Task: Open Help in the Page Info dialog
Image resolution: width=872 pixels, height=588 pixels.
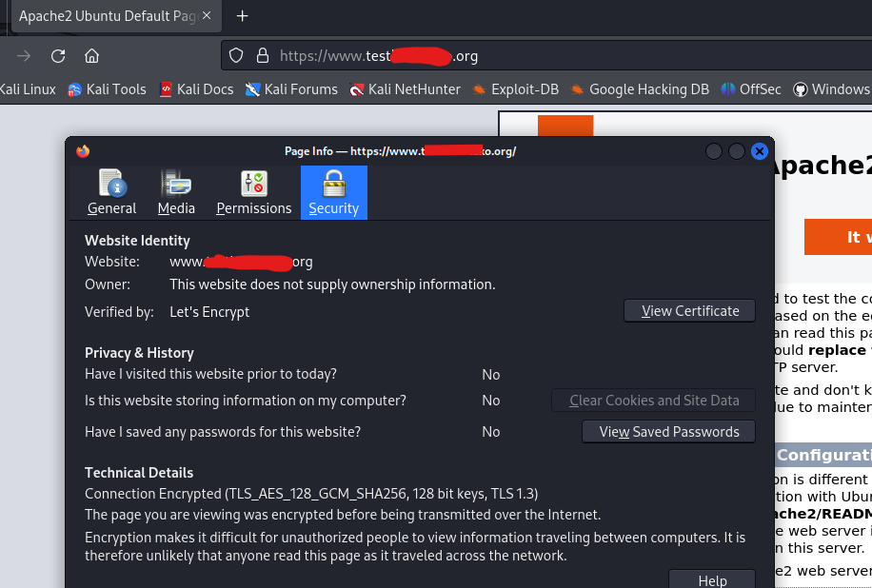Action: [712, 579]
